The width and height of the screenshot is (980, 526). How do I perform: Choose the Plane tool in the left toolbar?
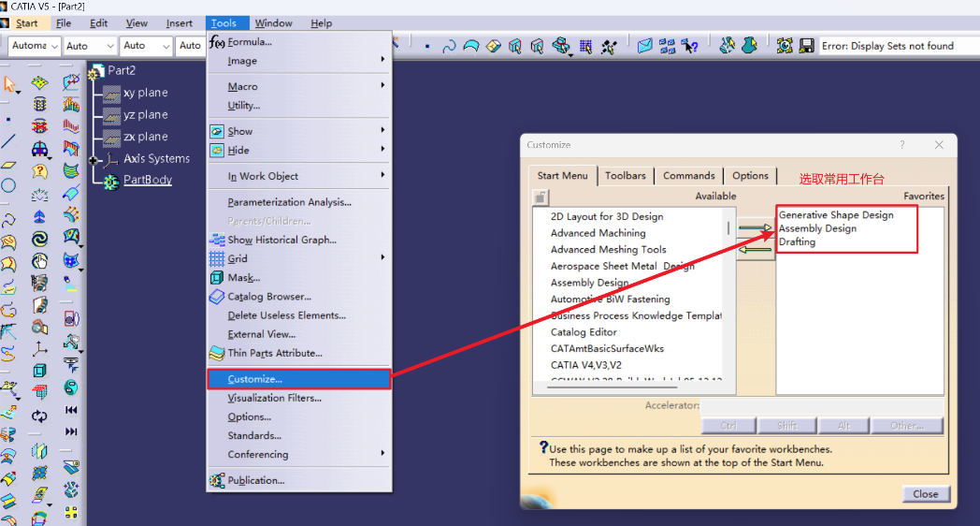(x=8, y=165)
